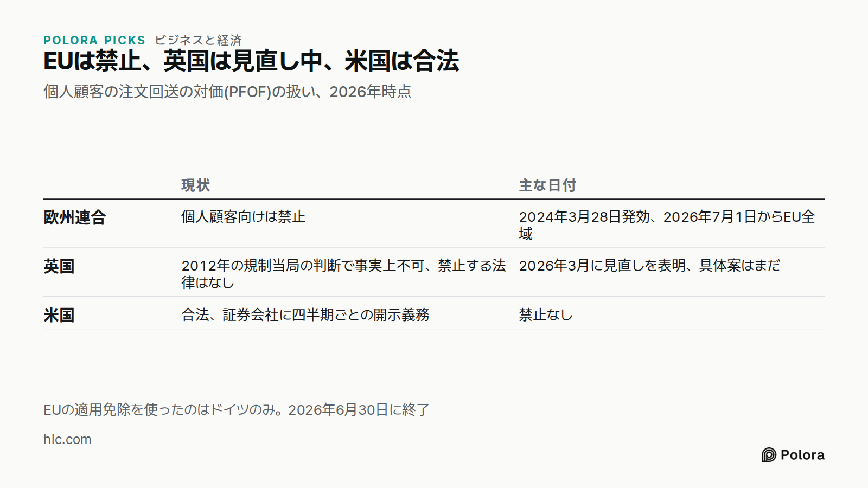Viewport: 868px width, 488px height.
Task: Click the 2024年3月28日発効 date cell
Action: 667,225
